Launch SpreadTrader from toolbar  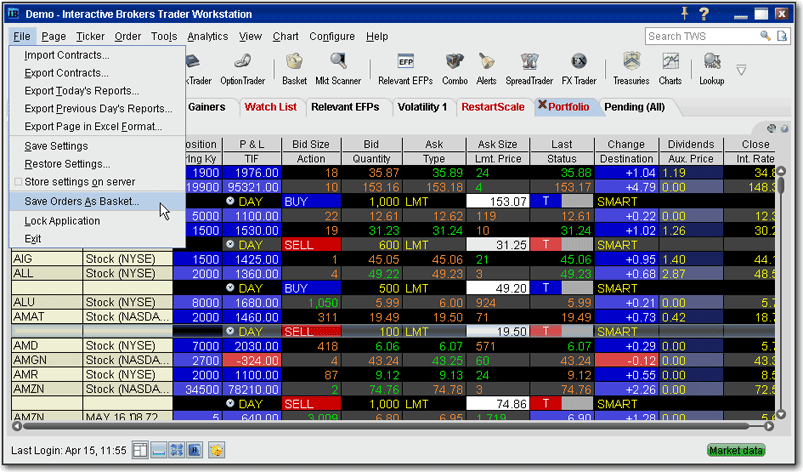[x=529, y=70]
